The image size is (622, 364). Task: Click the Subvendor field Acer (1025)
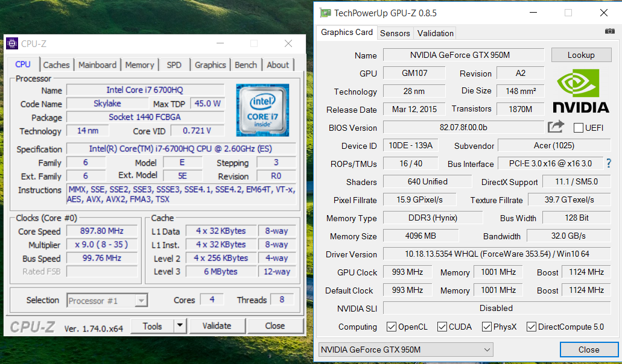click(554, 145)
